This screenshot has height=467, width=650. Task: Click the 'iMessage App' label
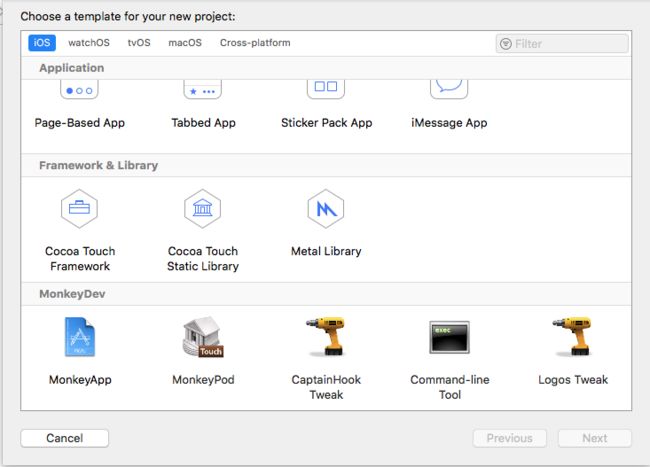tap(449, 123)
